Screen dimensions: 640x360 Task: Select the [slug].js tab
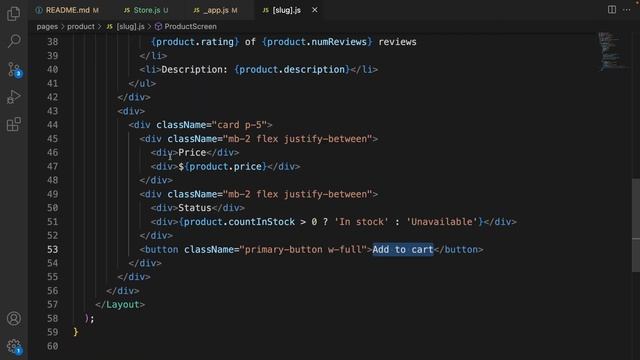coord(286,10)
